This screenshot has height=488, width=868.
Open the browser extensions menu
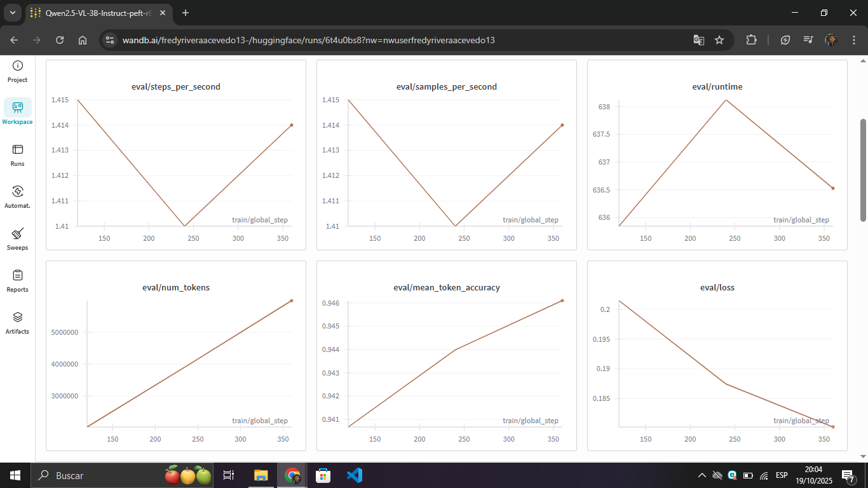[751, 39]
